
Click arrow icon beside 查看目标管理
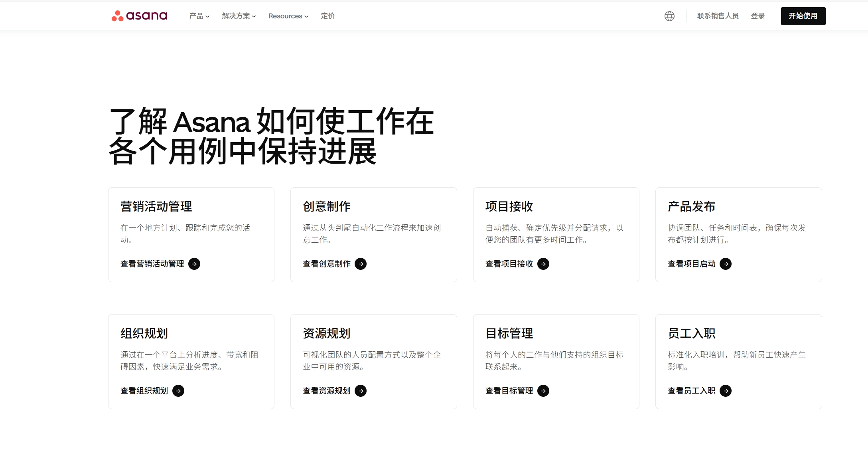[543, 391]
